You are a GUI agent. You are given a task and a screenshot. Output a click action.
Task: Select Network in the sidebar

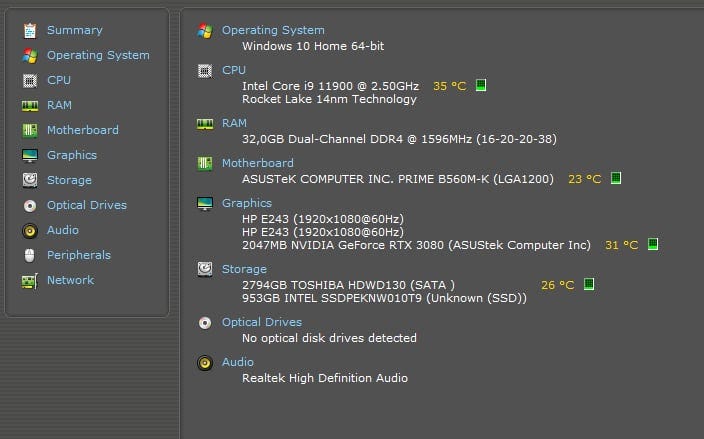click(70, 280)
